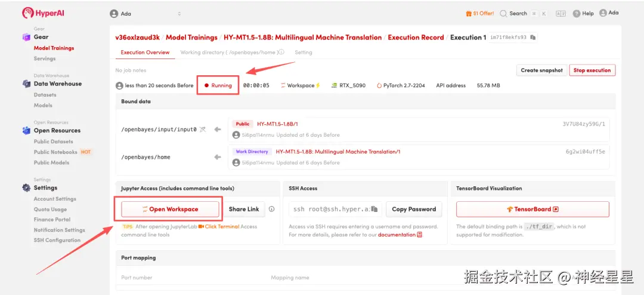Click the unbind icon next to /openbayes/input/input0
644x295 pixels.
pyautogui.click(x=203, y=130)
